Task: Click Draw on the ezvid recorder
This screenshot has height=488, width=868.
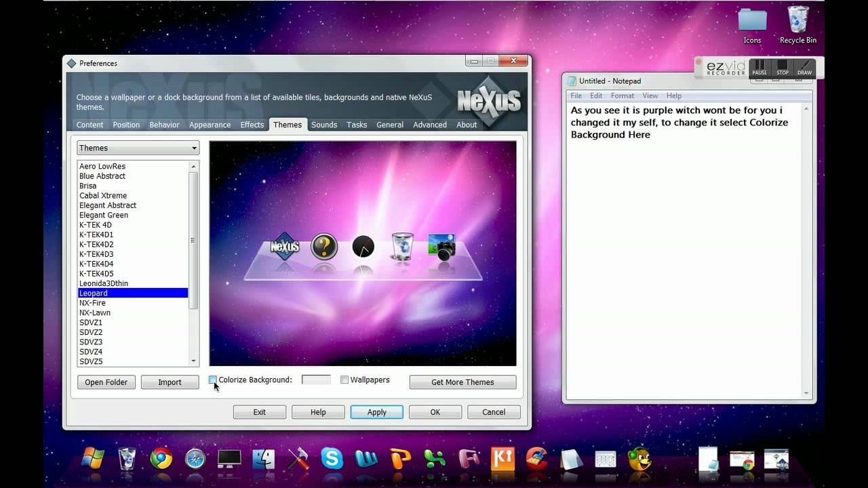Action: [x=804, y=68]
